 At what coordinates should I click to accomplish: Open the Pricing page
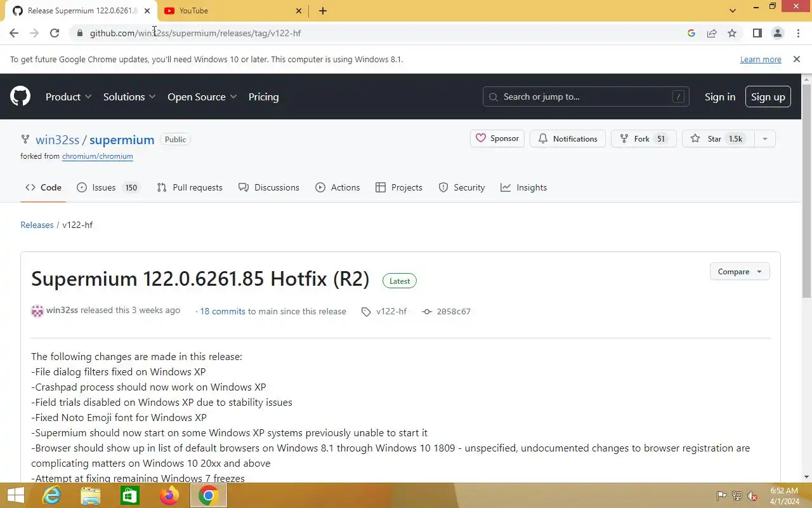click(x=263, y=97)
